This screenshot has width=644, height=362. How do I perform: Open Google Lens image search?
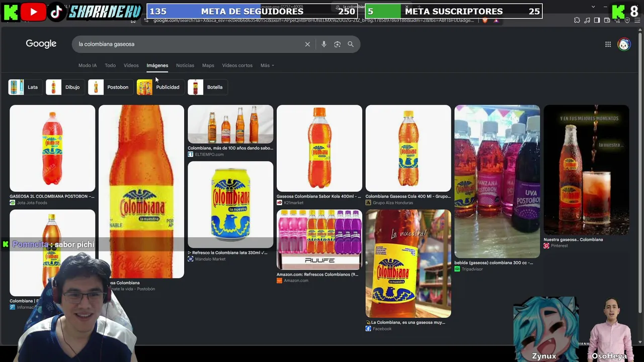[337, 44]
